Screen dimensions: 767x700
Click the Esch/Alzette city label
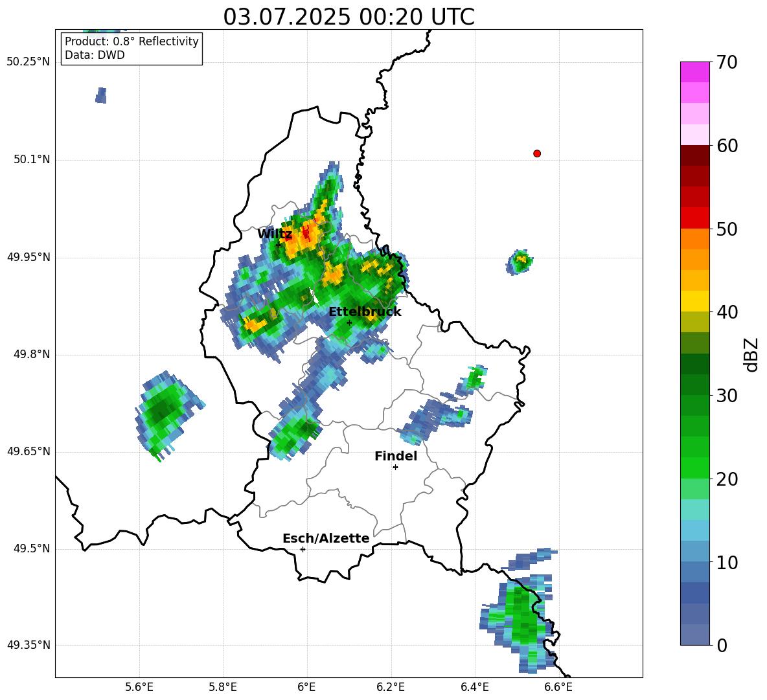tap(326, 538)
